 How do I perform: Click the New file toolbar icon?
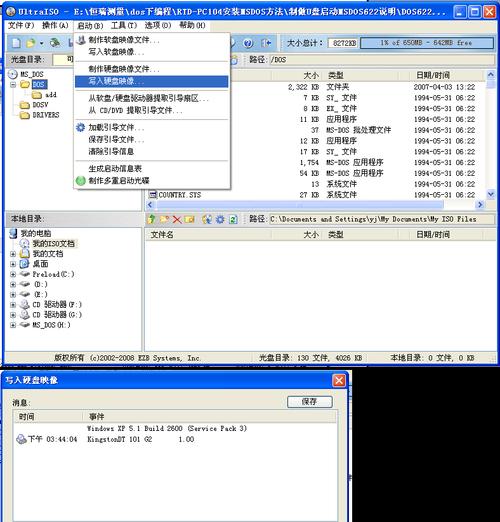pos(16,43)
